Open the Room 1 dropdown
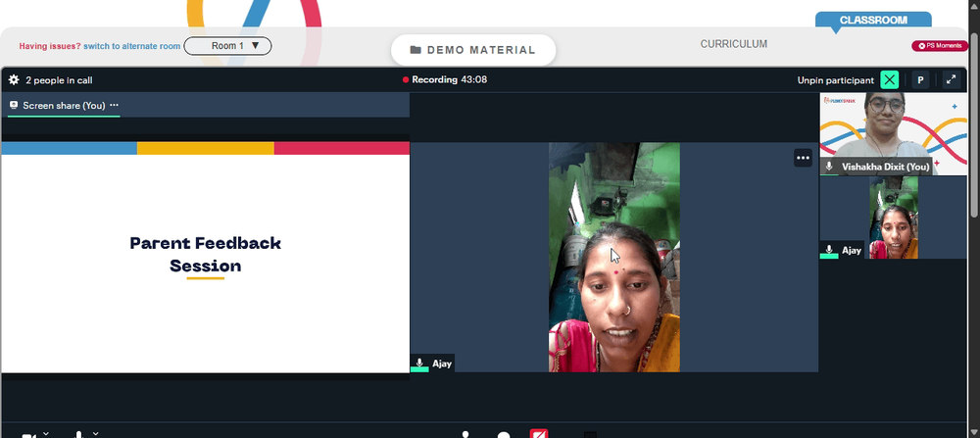This screenshot has width=980, height=438. pyautogui.click(x=227, y=46)
